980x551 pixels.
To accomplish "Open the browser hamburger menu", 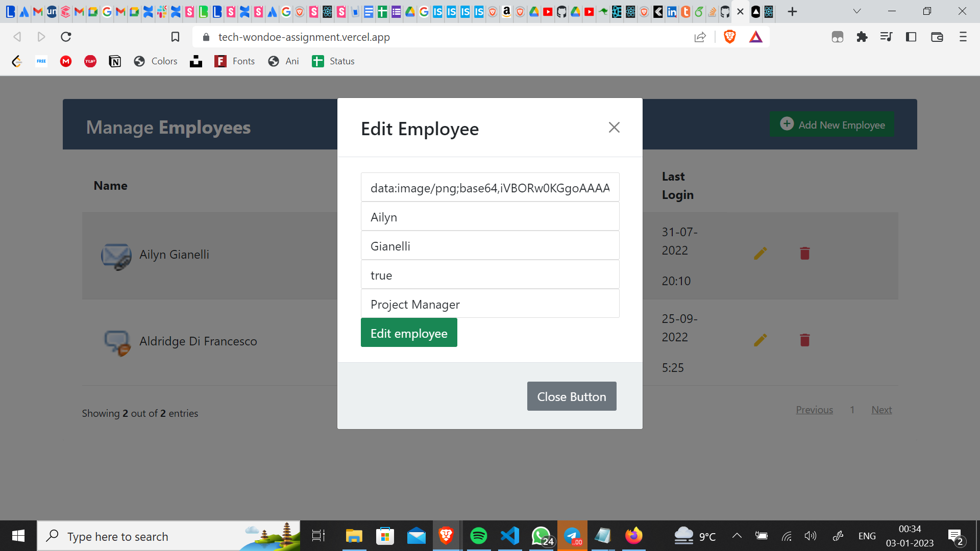I will (963, 37).
